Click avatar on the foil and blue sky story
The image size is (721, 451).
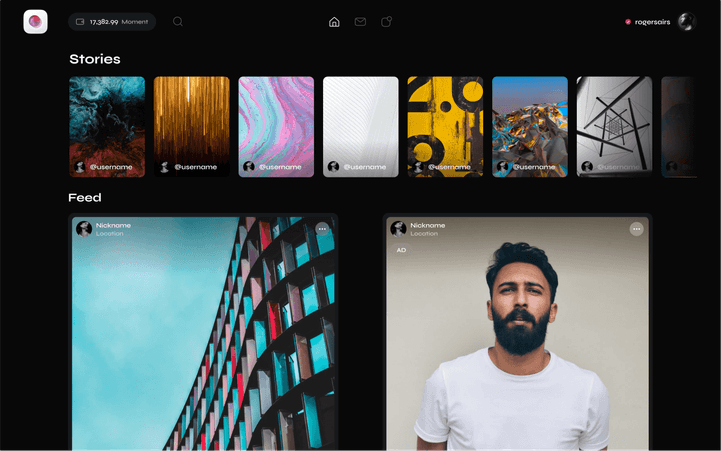(x=503, y=166)
